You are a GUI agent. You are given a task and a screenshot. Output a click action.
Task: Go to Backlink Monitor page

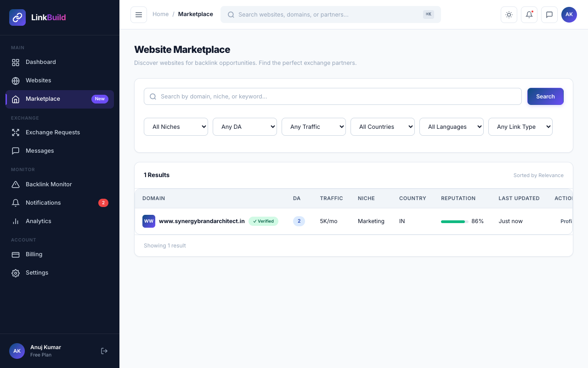60,184
